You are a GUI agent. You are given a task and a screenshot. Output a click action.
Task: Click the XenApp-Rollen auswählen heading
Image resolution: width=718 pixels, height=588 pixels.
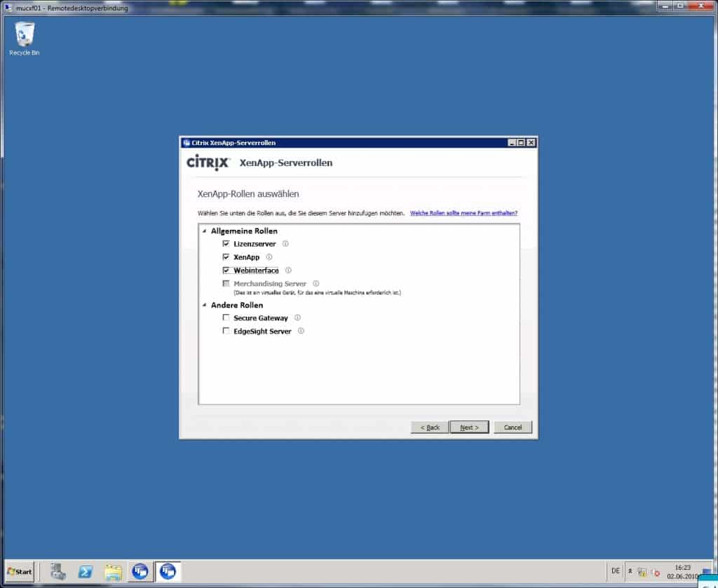248,194
